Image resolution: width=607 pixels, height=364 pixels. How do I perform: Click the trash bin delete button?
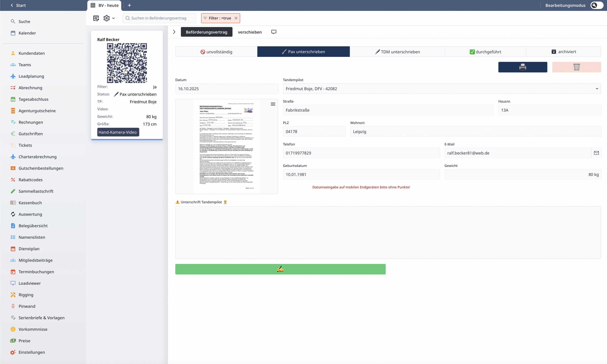tap(576, 67)
